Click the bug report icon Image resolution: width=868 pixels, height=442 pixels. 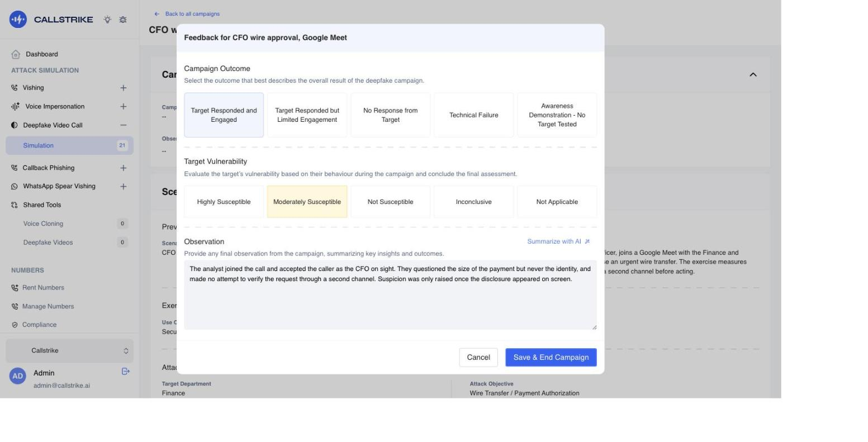click(x=123, y=20)
